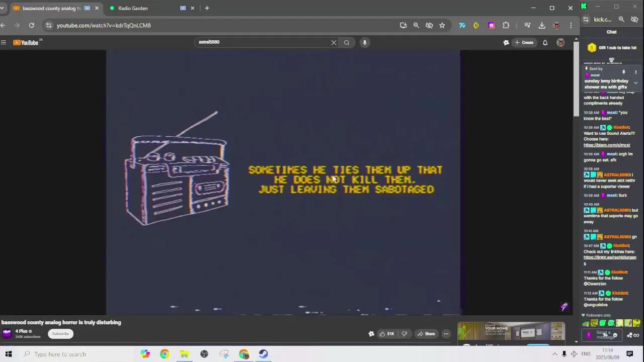Open the Windows notification center
The width and height of the screenshot is (644, 362).
click(x=629, y=354)
